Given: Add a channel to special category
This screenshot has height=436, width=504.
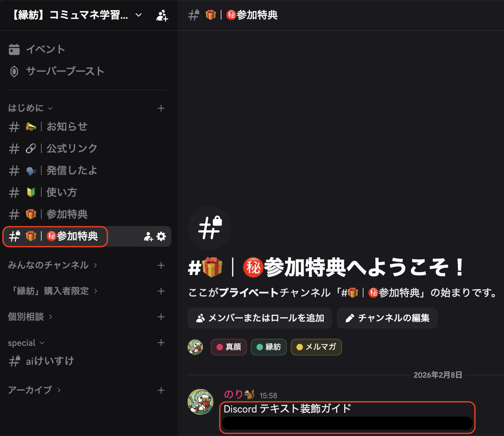Looking at the screenshot, I should [161, 343].
